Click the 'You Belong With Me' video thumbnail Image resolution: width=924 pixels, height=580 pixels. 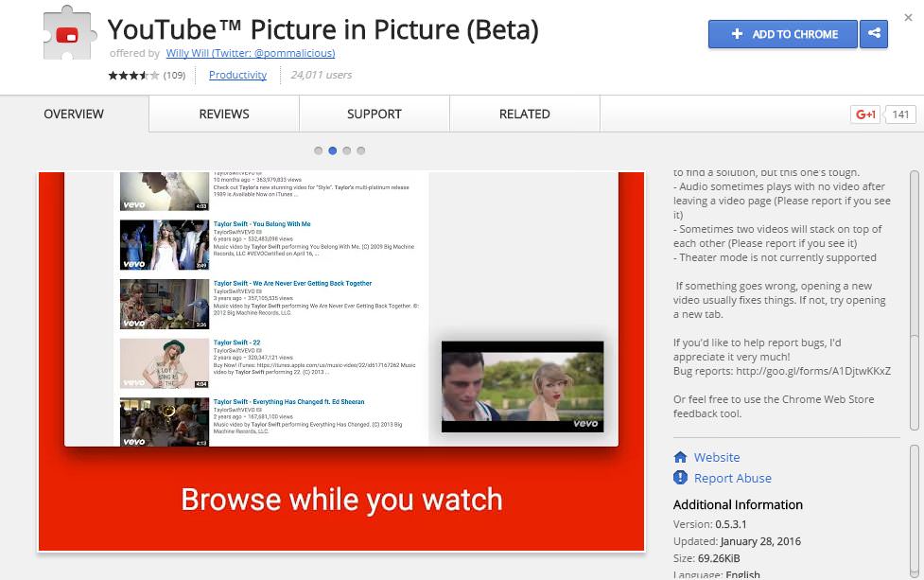(165, 245)
